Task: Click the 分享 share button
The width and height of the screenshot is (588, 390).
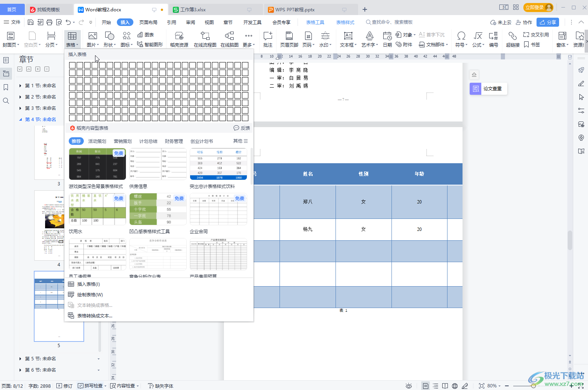Action: coord(548,22)
